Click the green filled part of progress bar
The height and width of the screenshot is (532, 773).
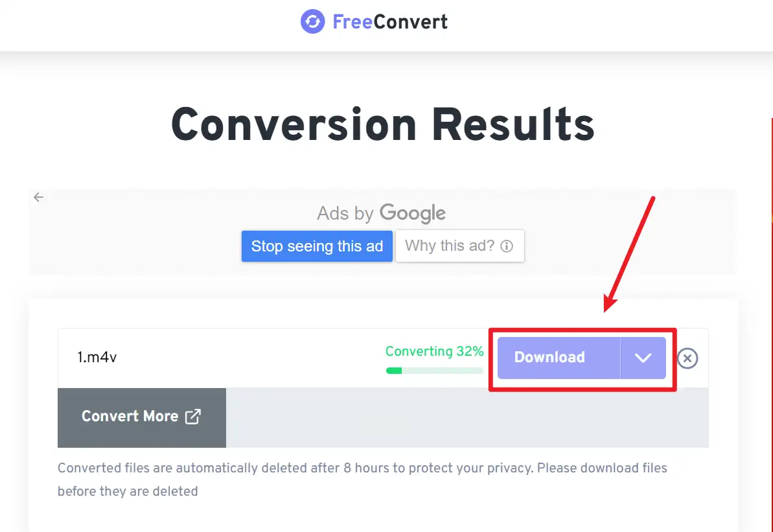(393, 371)
